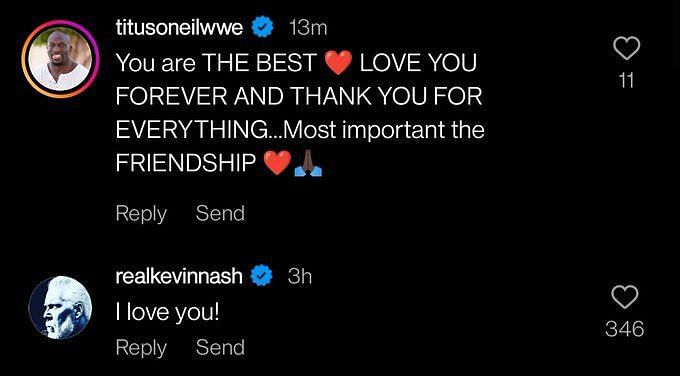The width and height of the screenshot is (680, 376).
Task: Click the red heart emoji after THE BEST
Action: click(338, 64)
